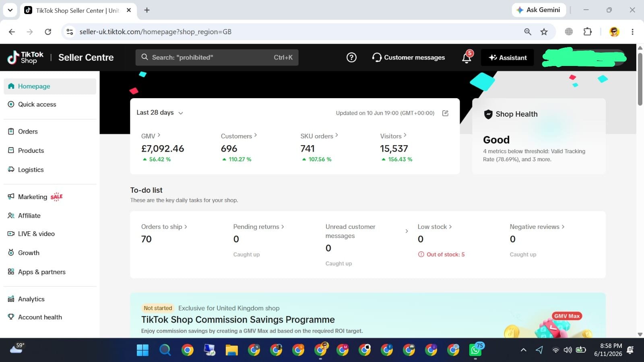Screen dimensions: 644x362
Task: Open Negative reviews task
Action: click(537, 227)
